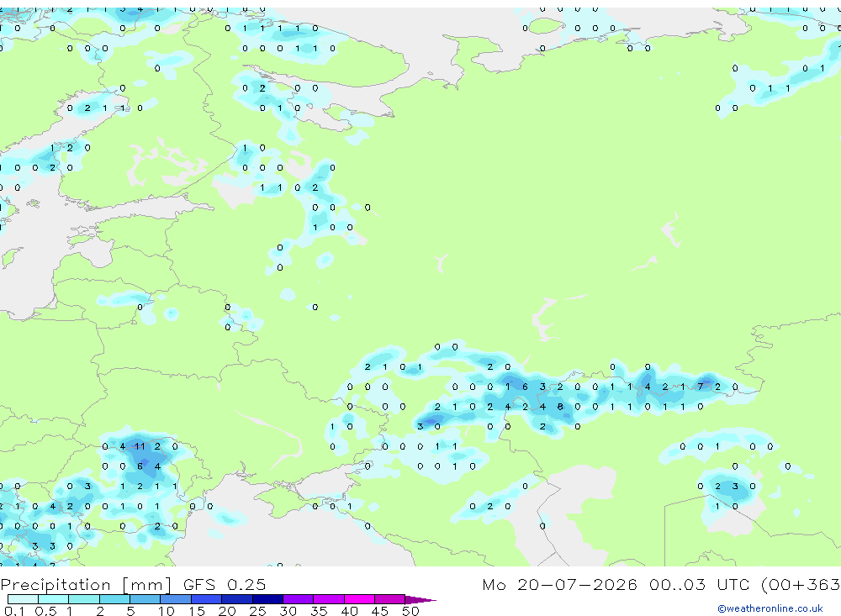Click the 45 to 50 mm legend swatch
Image resolution: width=841 pixels, height=616 pixels.
point(390,599)
